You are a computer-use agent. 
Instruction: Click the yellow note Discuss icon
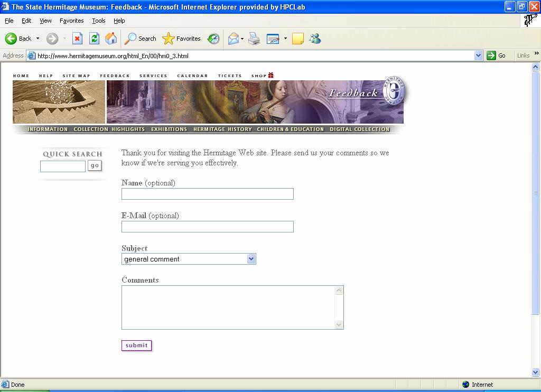coord(298,39)
